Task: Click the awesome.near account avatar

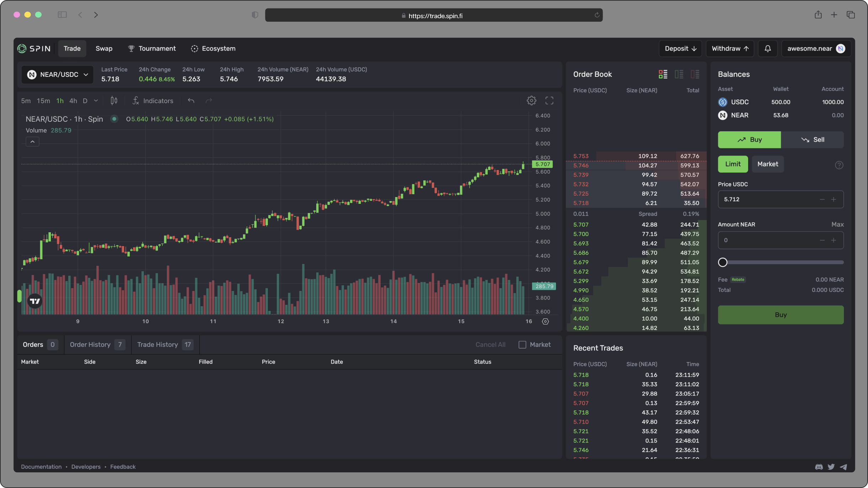Action: (841, 48)
